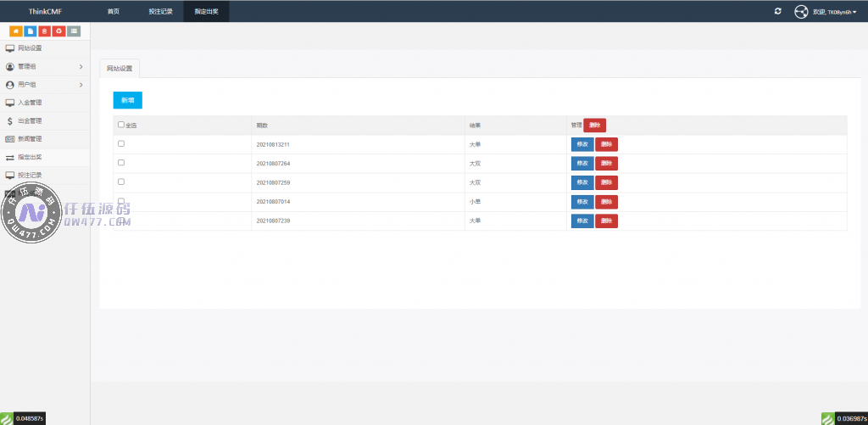Open 投注记录 in the top navigation
Viewport: 868px width, 425px height.
(x=160, y=11)
